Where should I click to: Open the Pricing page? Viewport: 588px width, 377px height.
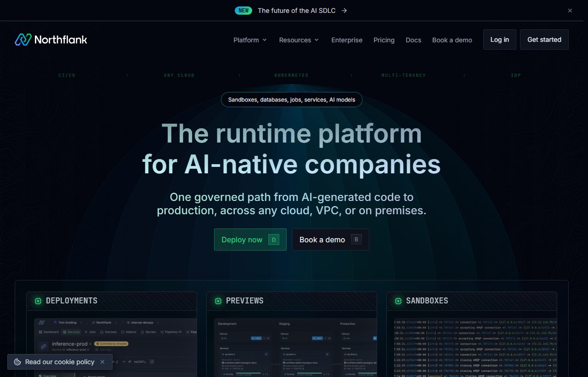(384, 40)
